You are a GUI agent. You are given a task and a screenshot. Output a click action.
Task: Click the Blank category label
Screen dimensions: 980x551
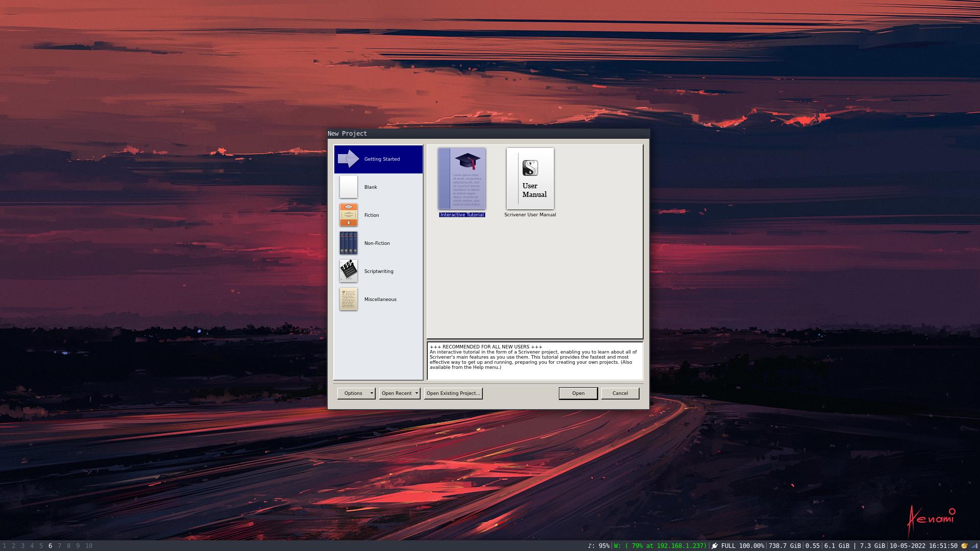pyautogui.click(x=371, y=187)
